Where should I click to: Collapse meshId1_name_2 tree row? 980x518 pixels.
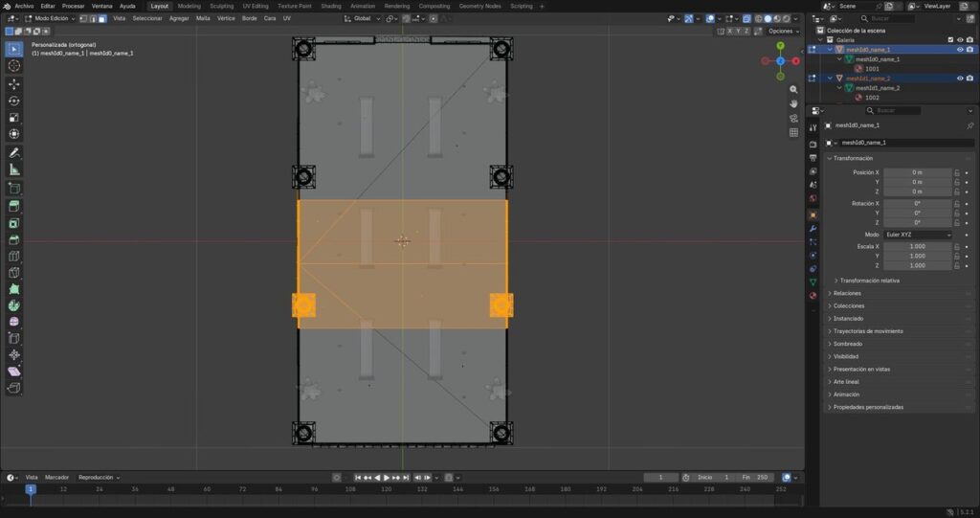(831, 79)
